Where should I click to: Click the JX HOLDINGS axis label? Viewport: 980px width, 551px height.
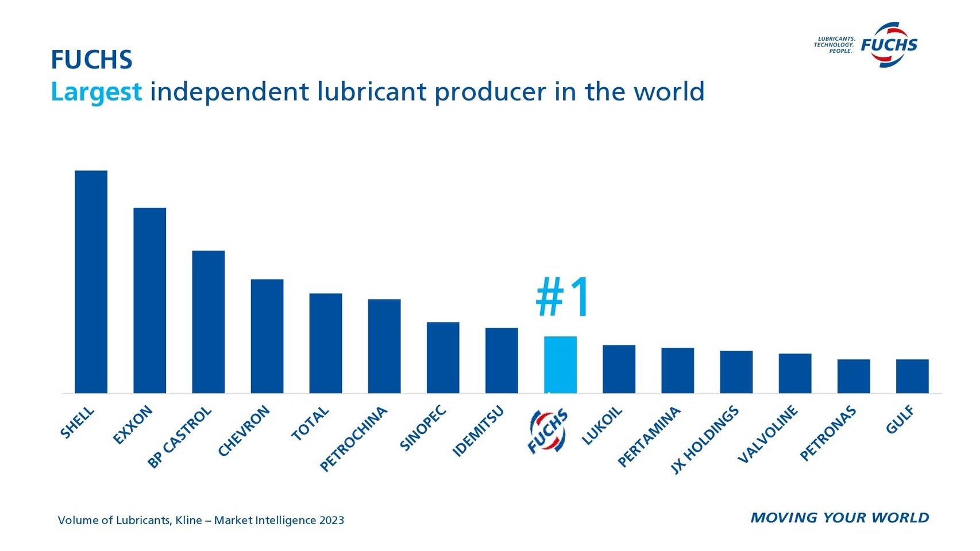pyautogui.click(x=704, y=440)
